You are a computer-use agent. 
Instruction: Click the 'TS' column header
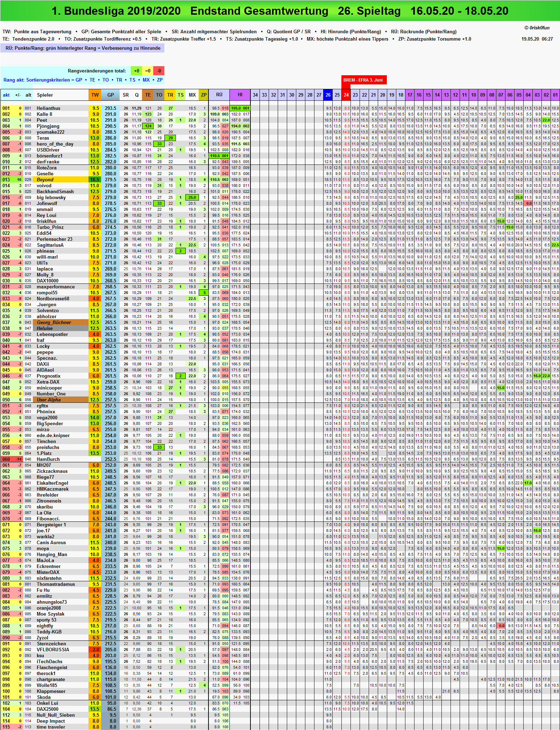pyautogui.click(x=180, y=95)
